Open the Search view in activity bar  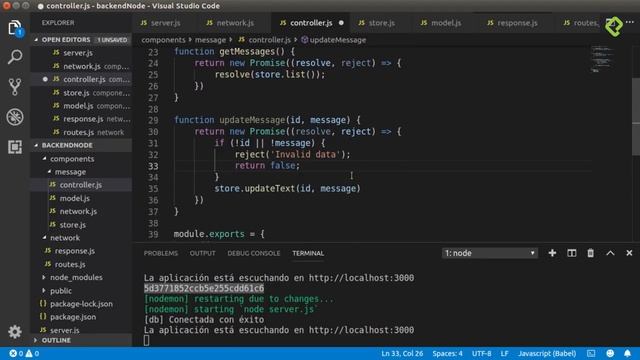tap(15, 57)
